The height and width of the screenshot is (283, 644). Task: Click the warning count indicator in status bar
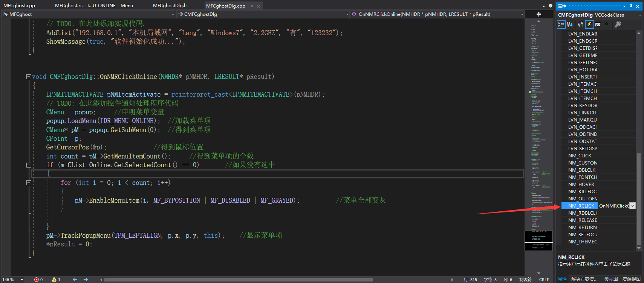point(56,280)
